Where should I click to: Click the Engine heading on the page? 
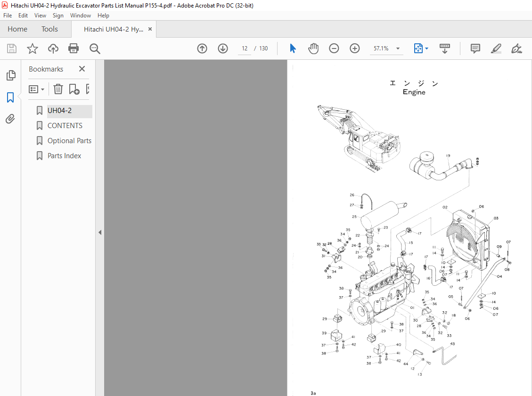(414, 92)
